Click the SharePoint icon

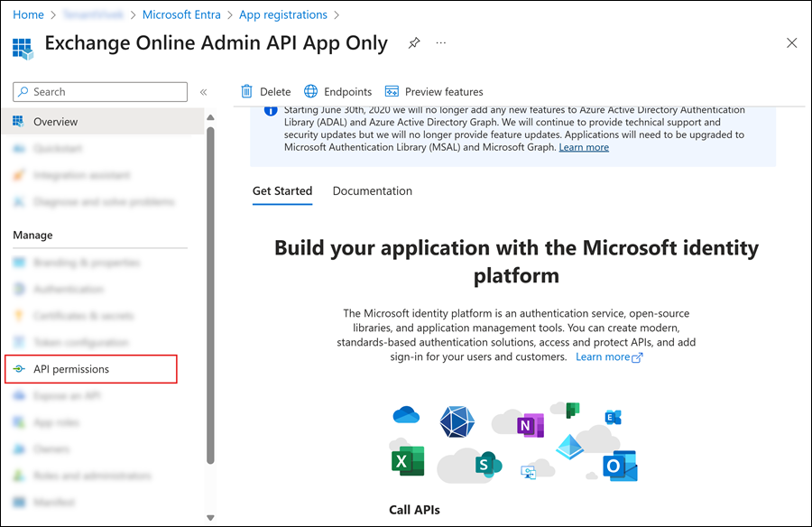click(x=488, y=465)
